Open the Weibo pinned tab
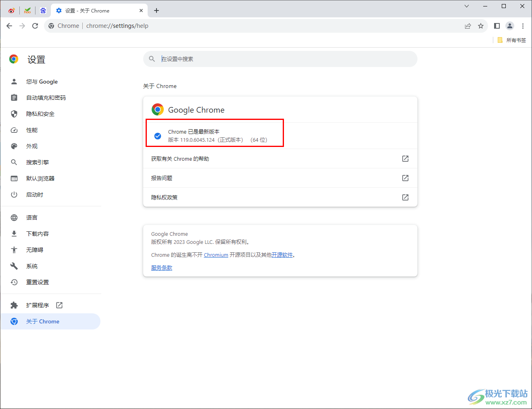Image resolution: width=532 pixels, height=409 pixels. click(x=12, y=10)
